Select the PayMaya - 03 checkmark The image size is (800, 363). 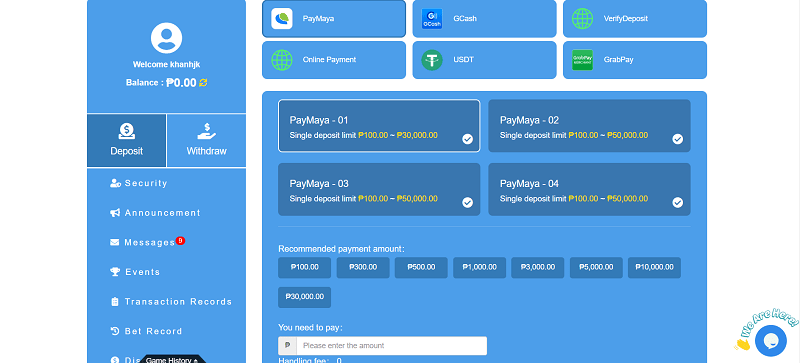click(467, 203)
